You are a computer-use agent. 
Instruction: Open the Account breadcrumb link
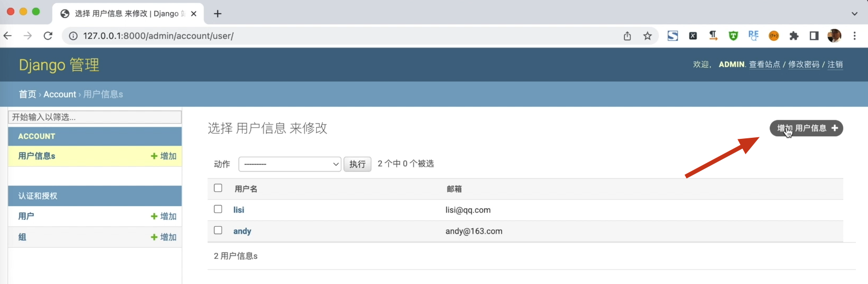pyautogui.click(x=59, y=94)
